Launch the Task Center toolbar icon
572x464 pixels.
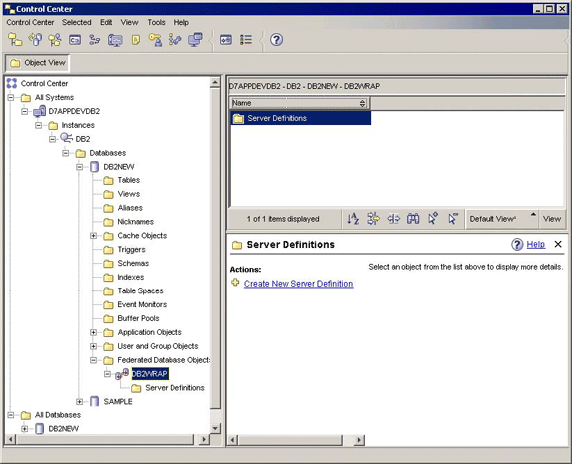tap(95, 39)
